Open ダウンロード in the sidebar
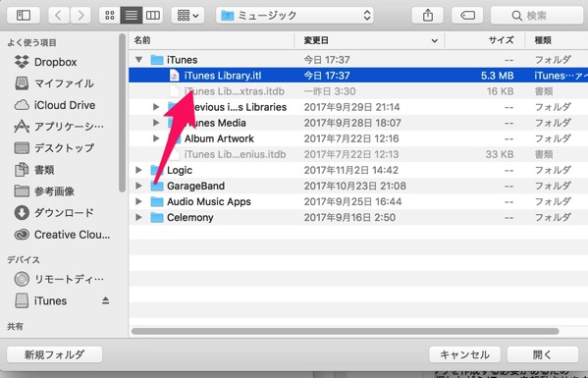Image resolution: width=588 pixels, height=378 pixels. [x=54, y=213]
